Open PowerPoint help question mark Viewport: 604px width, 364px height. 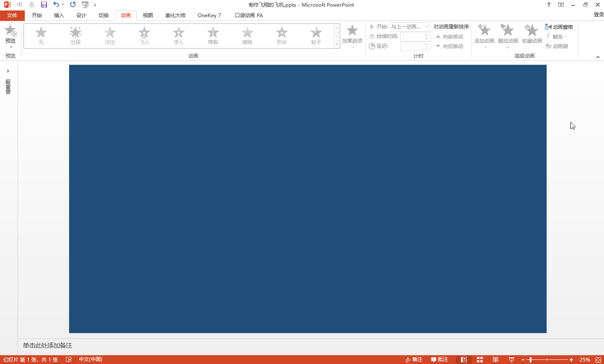coord(549,5)
